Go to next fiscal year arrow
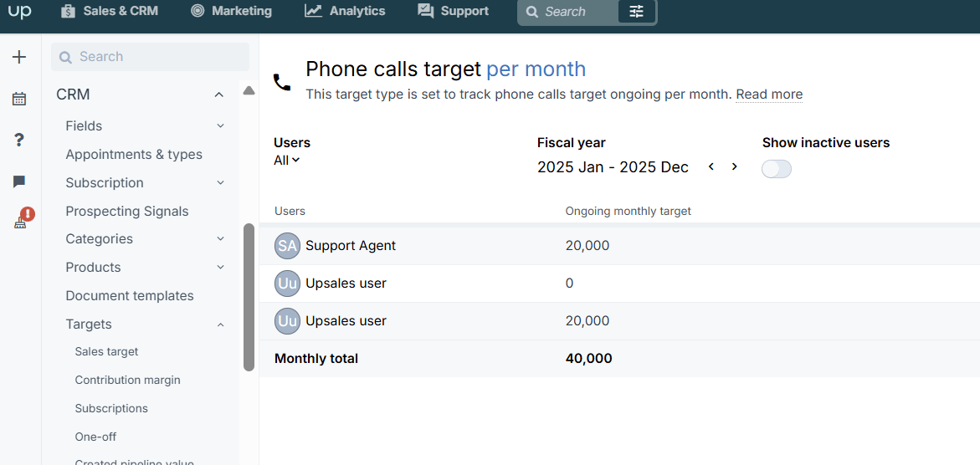The image size is (980, 465). pos(735,167)
